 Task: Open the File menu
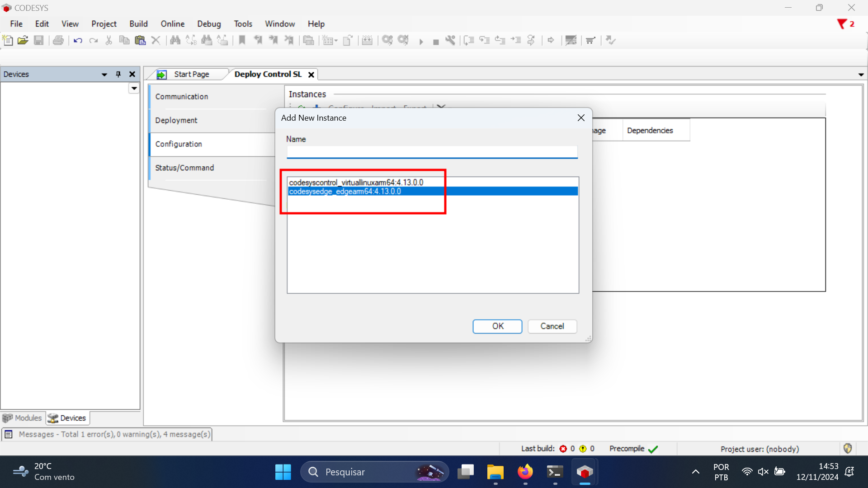tap(16, 24)
